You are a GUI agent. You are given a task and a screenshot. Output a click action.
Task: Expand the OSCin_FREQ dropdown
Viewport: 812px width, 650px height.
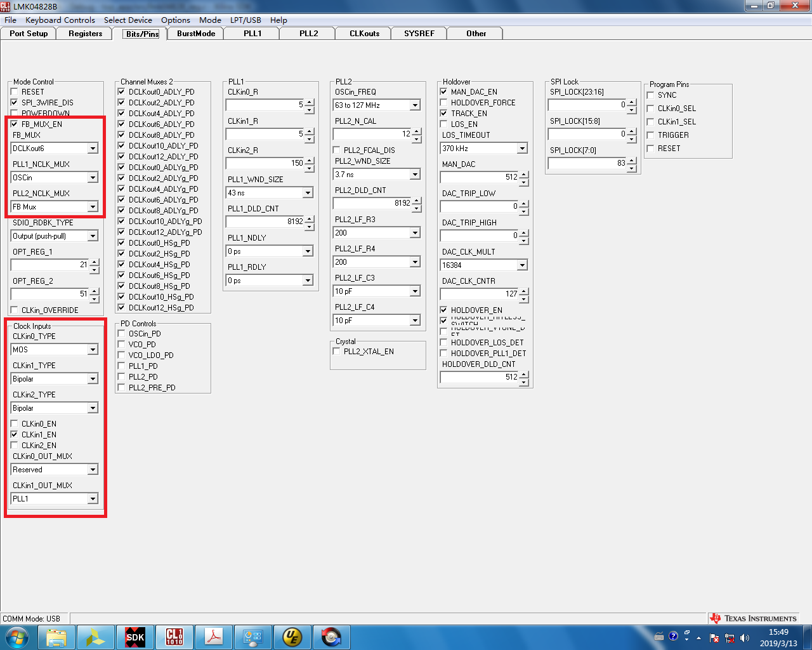pos(415,105)
